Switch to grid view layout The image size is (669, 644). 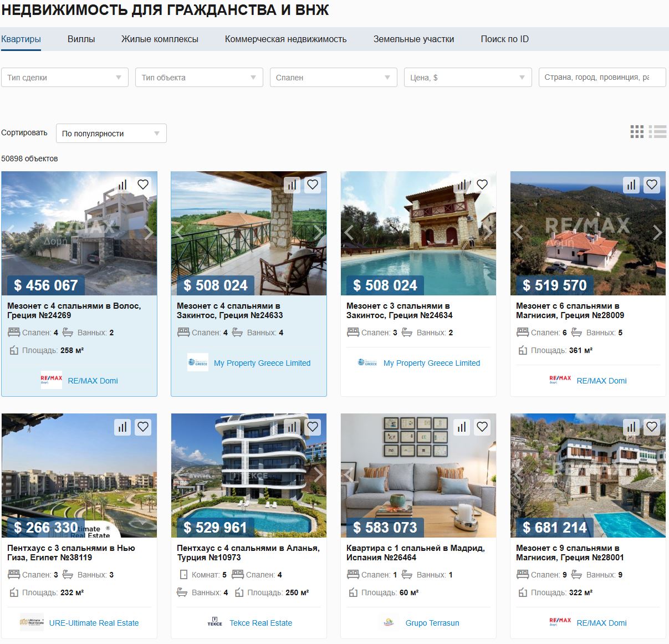click(x=637, y=131)
